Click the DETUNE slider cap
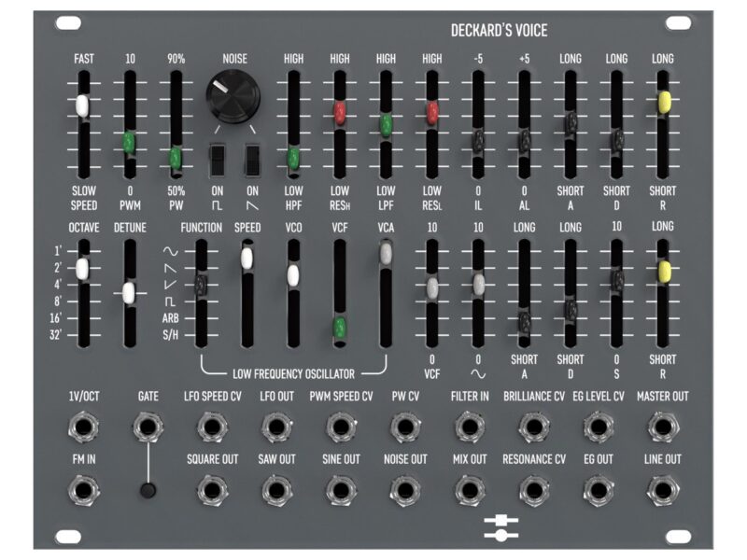 coord(129,293)
